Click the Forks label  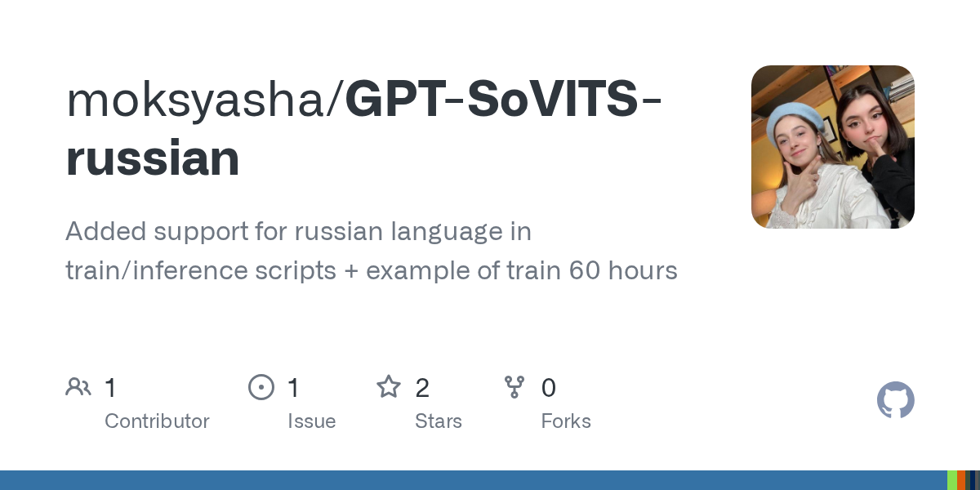pos(566,421)
